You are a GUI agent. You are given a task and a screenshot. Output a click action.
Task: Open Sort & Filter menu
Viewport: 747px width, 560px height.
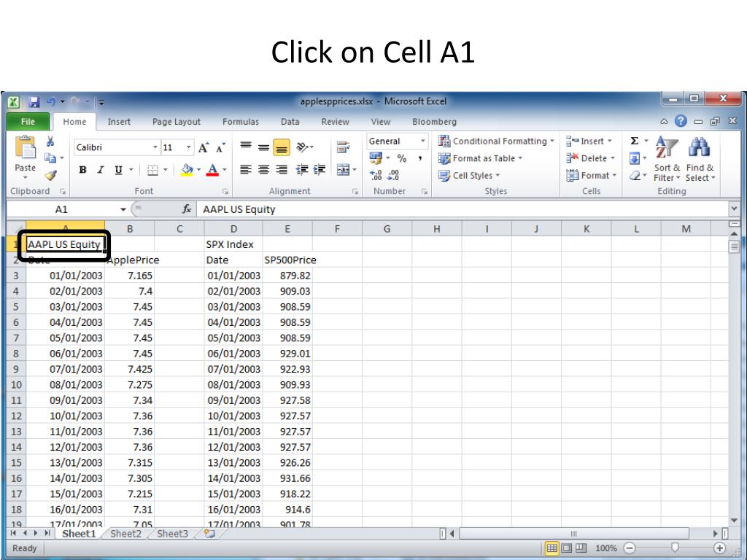[x=667, y=160]
